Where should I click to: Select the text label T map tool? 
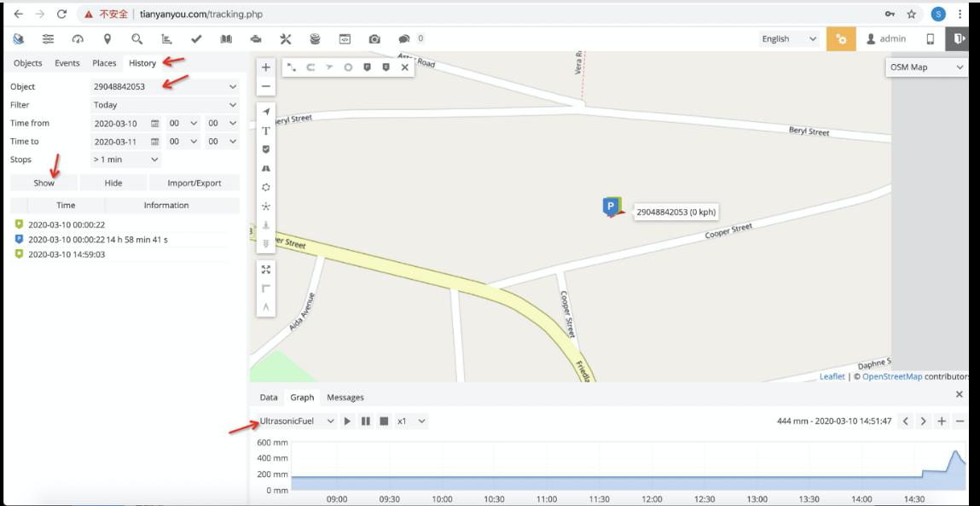coord(266,131)
